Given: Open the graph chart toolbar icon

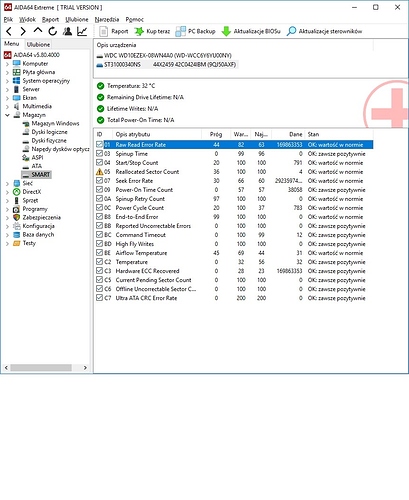Looking at the screenshot, I should (82, 31).
